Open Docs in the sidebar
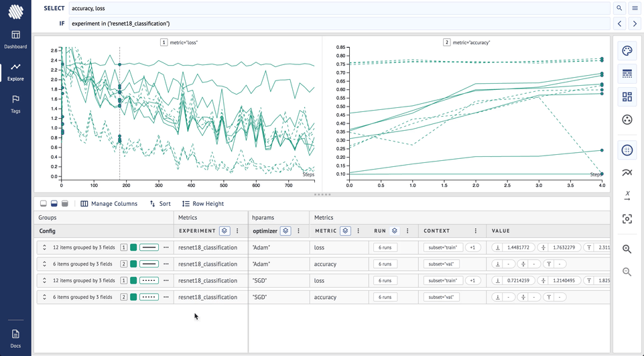This screenshot has height=356, width=644. [15, 339]
